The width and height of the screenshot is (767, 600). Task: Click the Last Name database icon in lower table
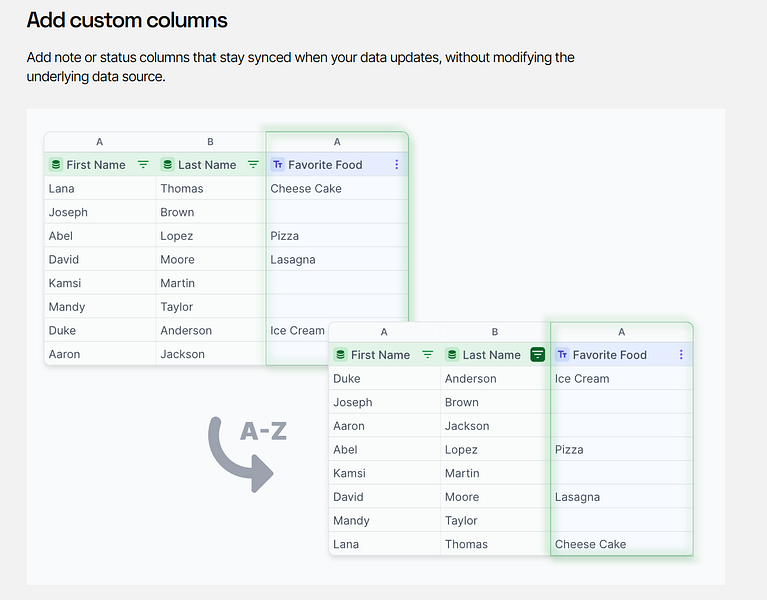pos(452,355)
